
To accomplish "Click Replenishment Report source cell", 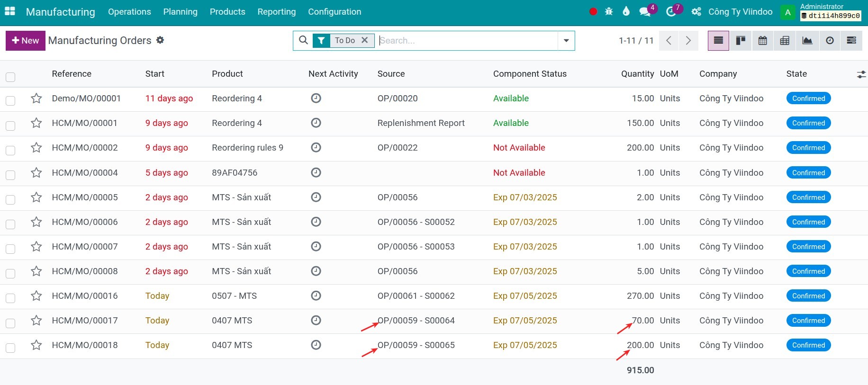I will point(421,123).
